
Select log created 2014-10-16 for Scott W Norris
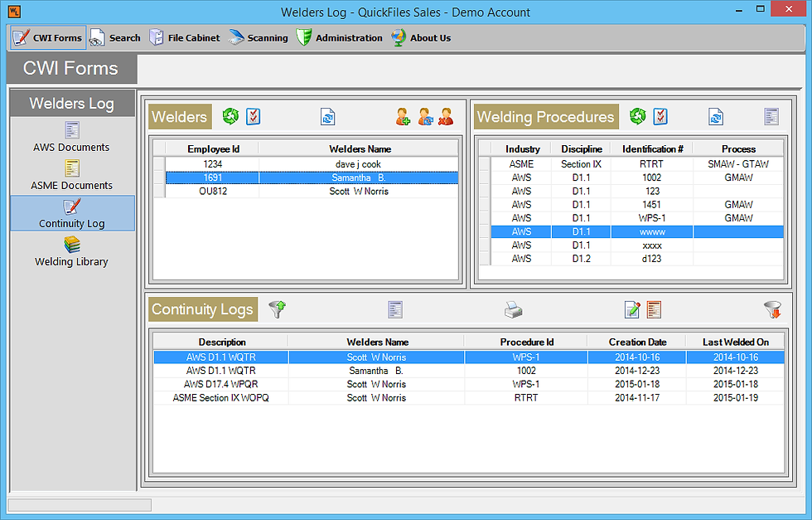pyautogui.click(x=469, y=357)
